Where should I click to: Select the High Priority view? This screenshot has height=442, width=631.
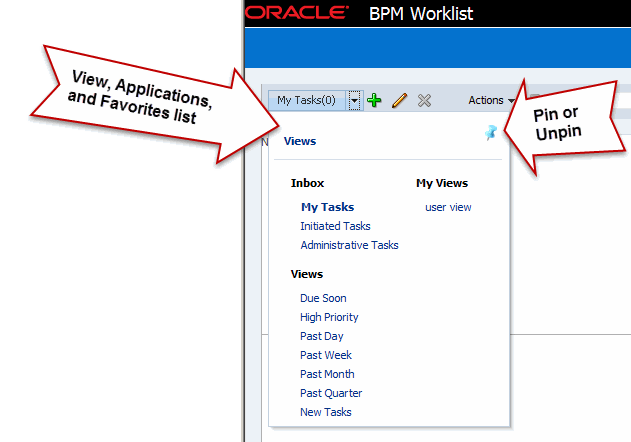pyautogui.click(x=329, y=317)
